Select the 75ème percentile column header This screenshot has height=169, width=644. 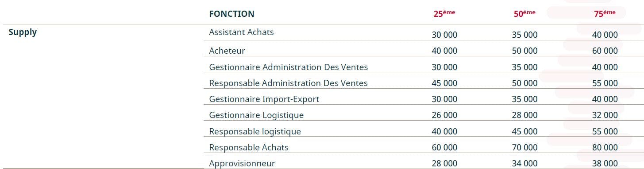[605, 13]
